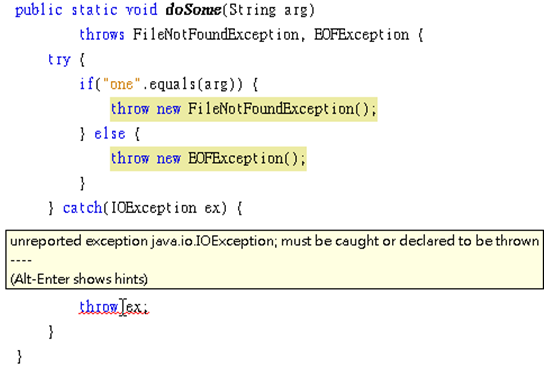Click the 'void' return type keyword
The height and width of the screenshot is (367, 552).
click(x=142, y=10)
